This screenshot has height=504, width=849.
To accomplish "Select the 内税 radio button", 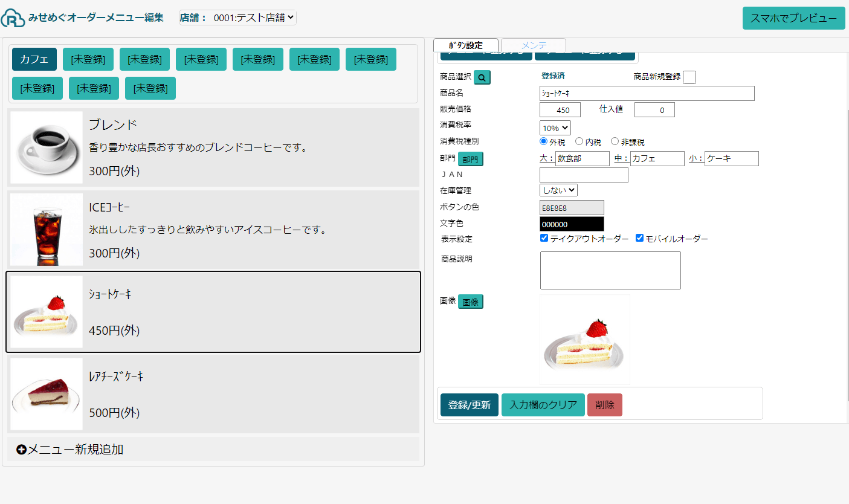I will click(579, 141).
